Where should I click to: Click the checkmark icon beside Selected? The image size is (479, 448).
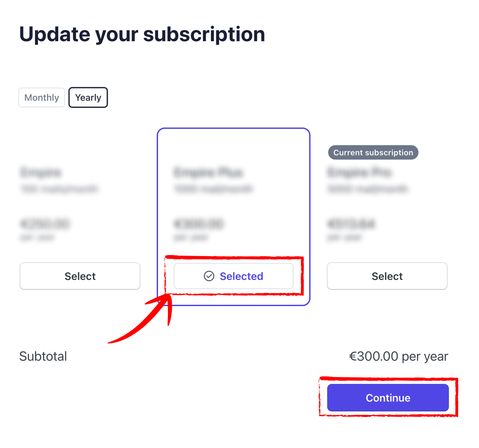point(209,276)
